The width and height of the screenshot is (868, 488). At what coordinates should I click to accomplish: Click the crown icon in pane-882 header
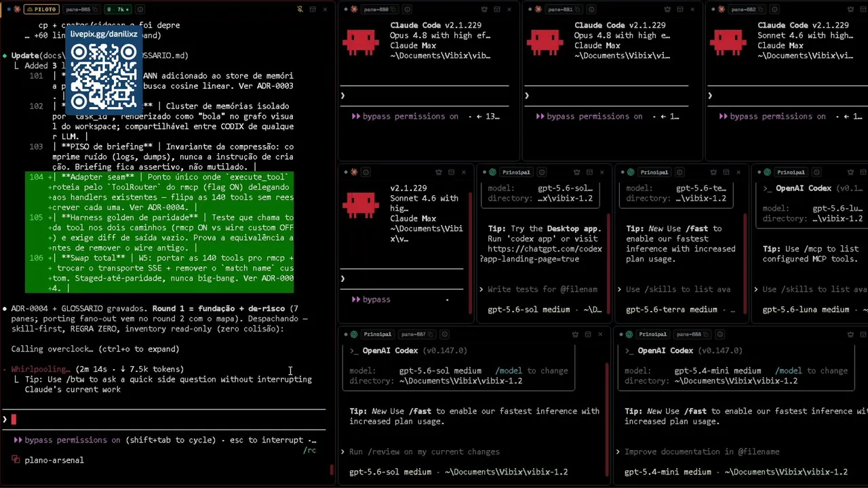(x=852, y=9)
